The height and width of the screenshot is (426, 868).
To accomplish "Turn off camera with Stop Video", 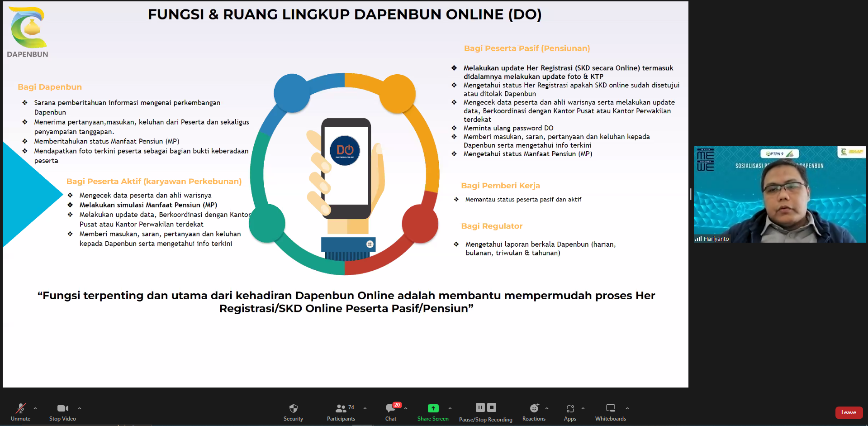I will 62,412.
